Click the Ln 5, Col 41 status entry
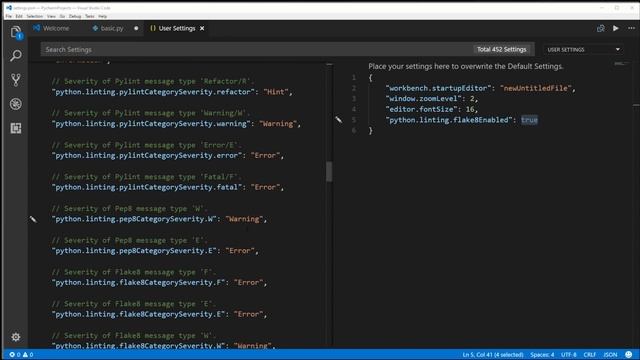 tap(493, 354)
